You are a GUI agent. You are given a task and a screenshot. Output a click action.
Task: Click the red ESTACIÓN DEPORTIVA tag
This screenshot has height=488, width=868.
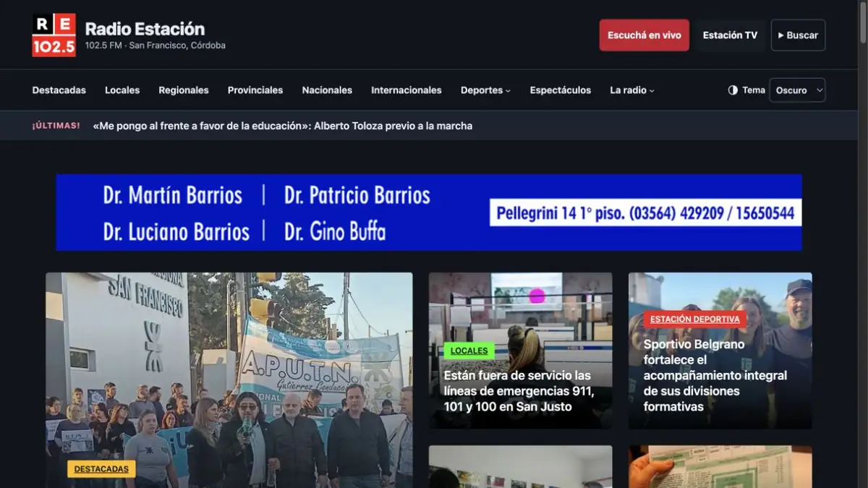695,319
